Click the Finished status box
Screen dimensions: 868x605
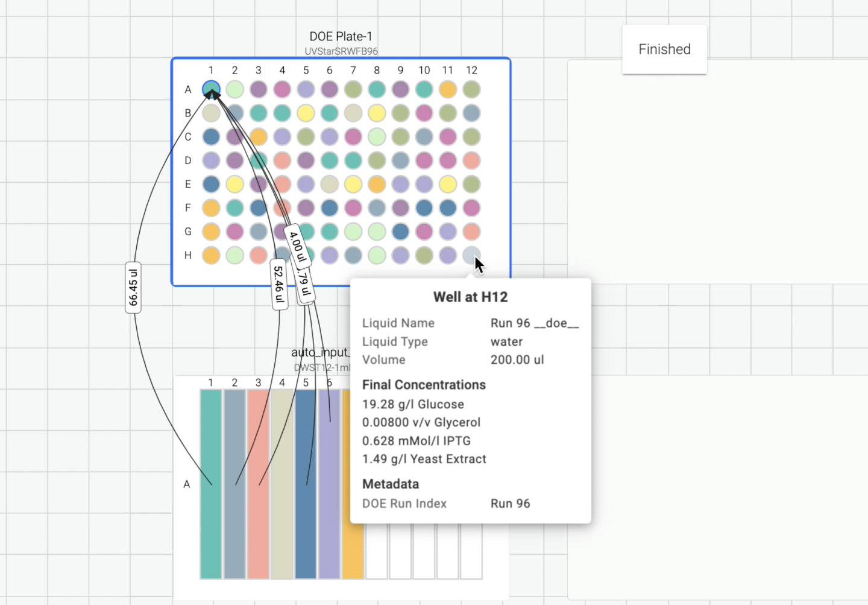664,49
